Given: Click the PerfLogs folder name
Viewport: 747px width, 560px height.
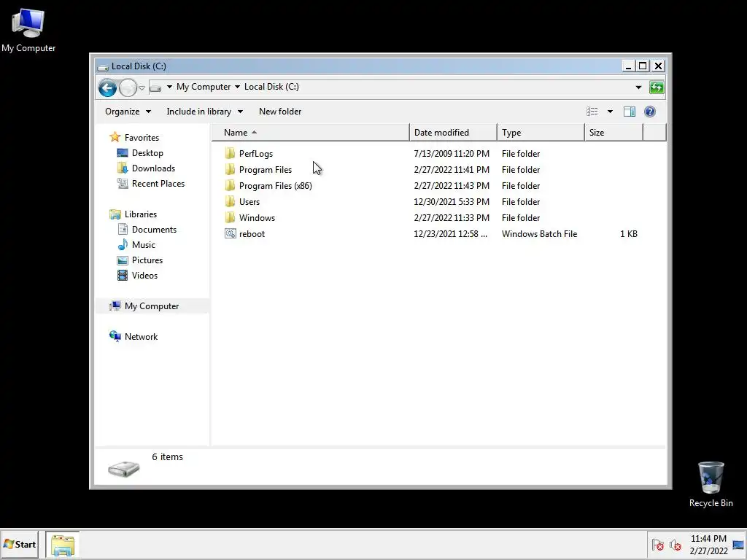Looking at the screenshot, I should point(256,154).
